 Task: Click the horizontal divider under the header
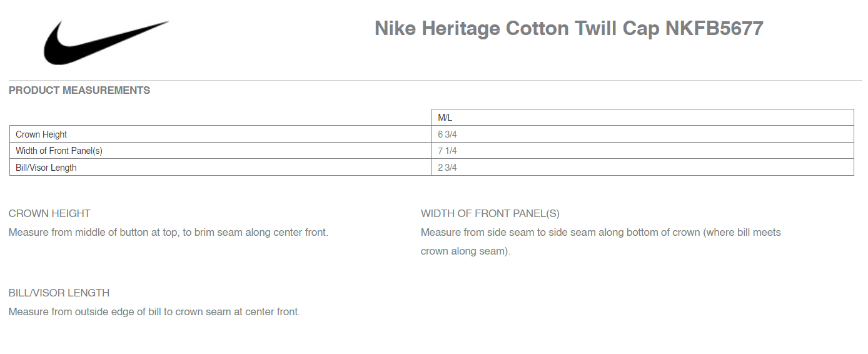coord(434,80)
